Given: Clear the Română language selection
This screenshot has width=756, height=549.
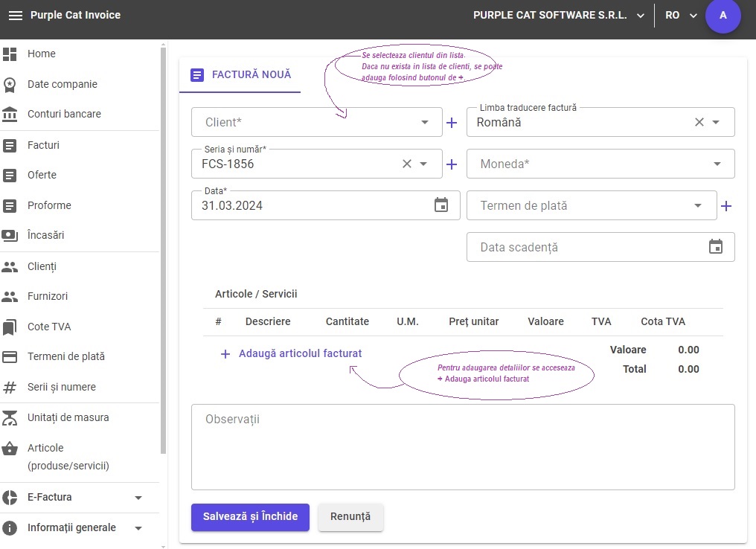Looking at the screenshot, I should pos(699,122).
